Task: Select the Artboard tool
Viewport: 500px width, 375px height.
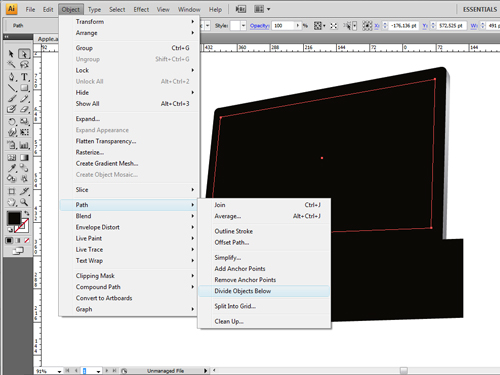Action: pyautogui.click(x=11, y=191)
